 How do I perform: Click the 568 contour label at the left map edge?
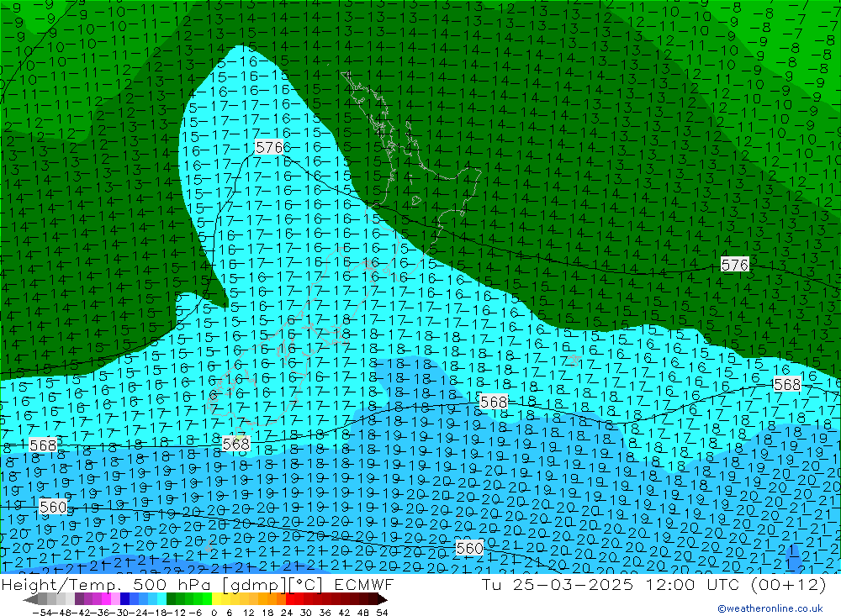click(43, 445)
